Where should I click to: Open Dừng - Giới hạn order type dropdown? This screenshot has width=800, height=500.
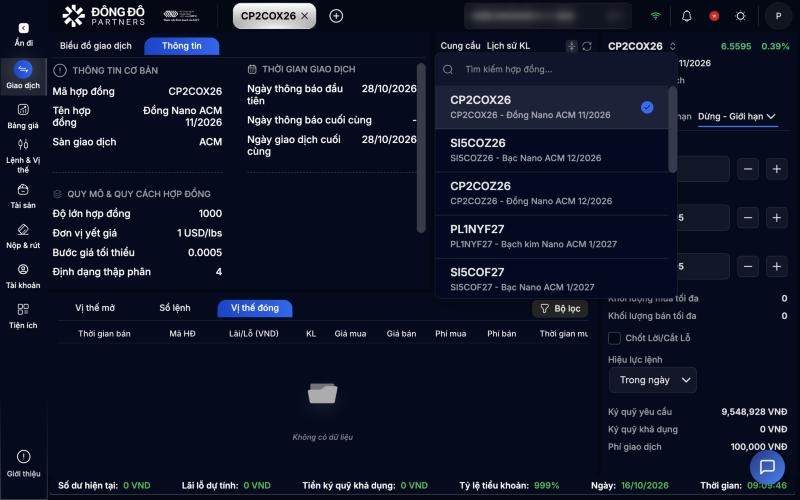point(737,117)
